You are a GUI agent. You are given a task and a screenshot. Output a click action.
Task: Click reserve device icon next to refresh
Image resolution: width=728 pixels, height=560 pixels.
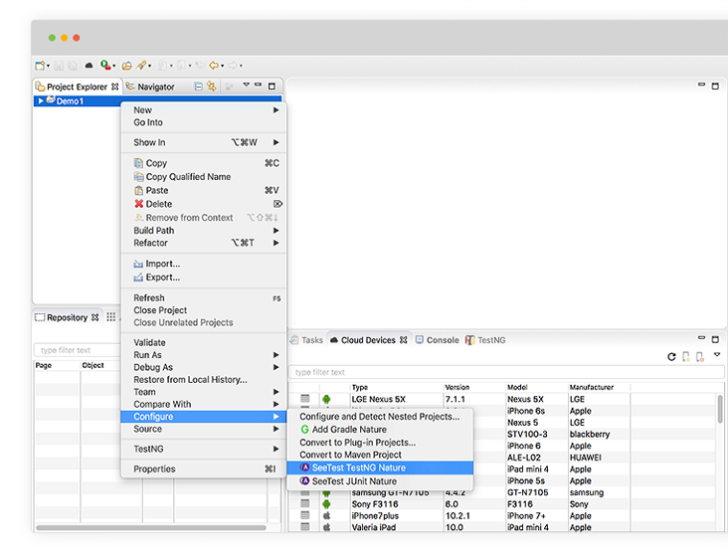pos(686,357)
